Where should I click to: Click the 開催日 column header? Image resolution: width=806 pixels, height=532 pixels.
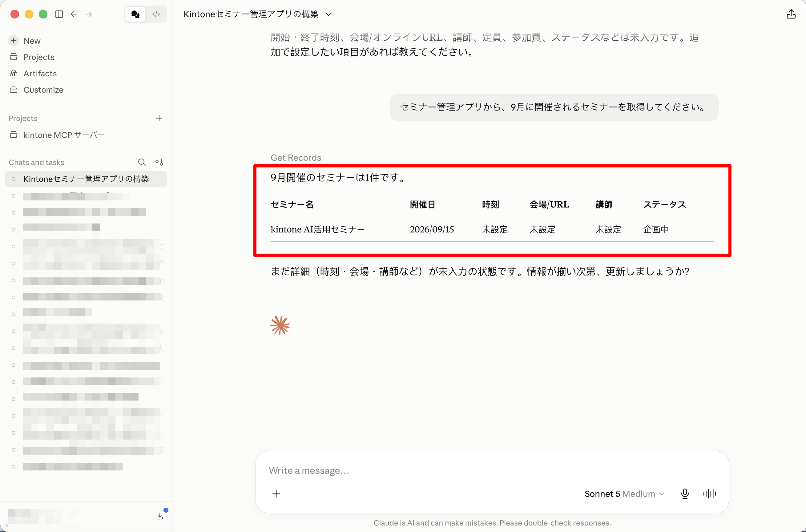[422, 204]
